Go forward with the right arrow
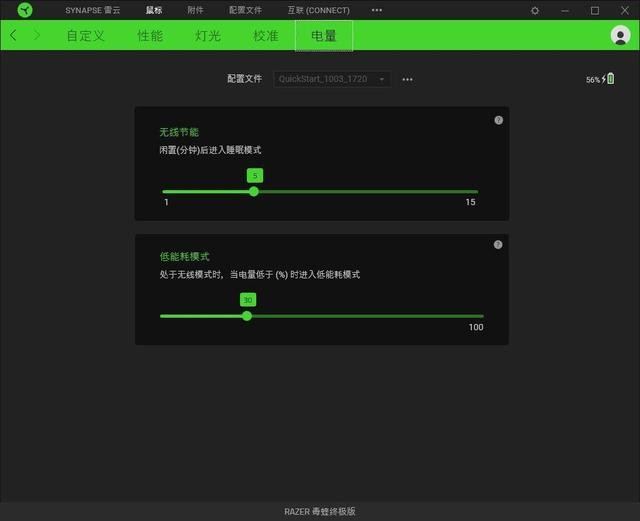The height and width of the screenshot is (521, 640). (37, 36)
